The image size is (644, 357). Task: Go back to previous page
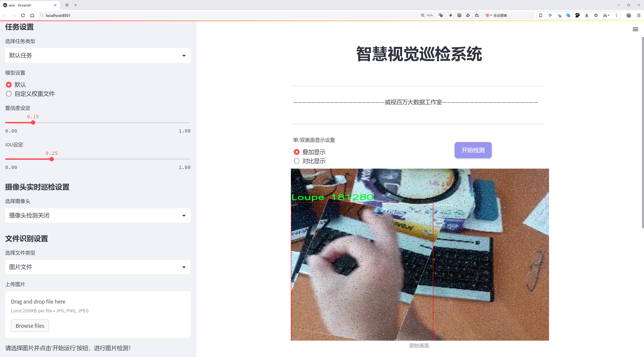pos(5,15)
